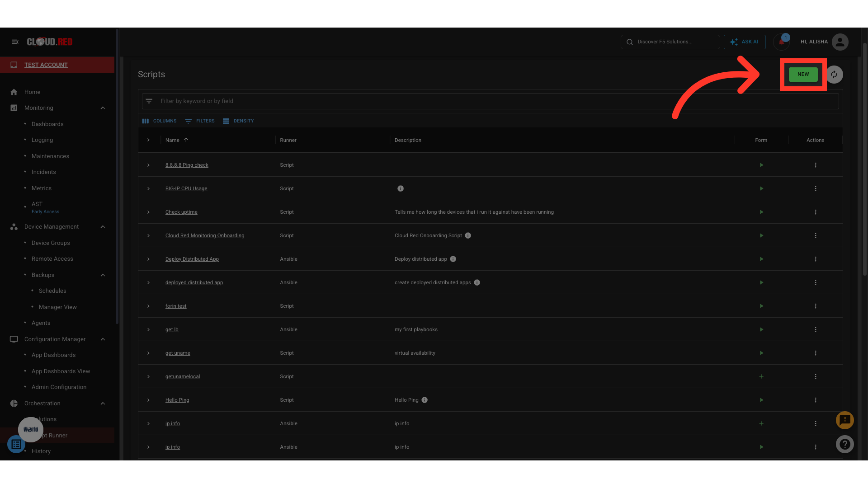Click the user avatar icon
The width and height of the screenshot is (868, 488).
[x=840, y=42]
